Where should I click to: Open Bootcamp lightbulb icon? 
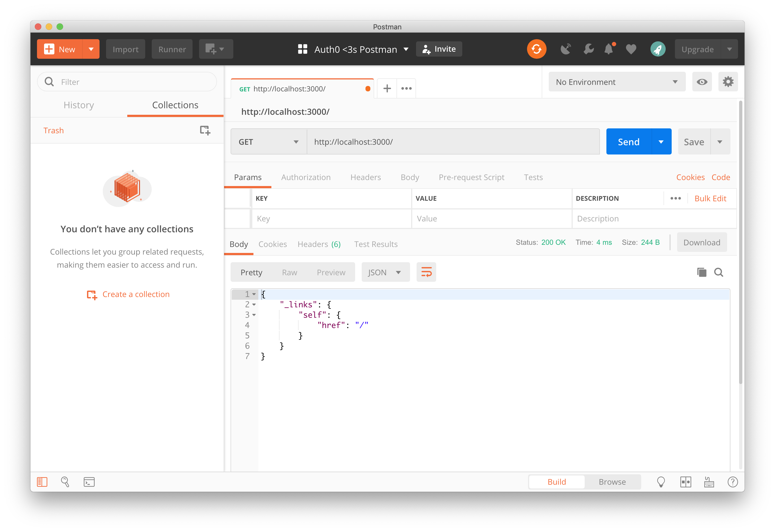(661, 482)
